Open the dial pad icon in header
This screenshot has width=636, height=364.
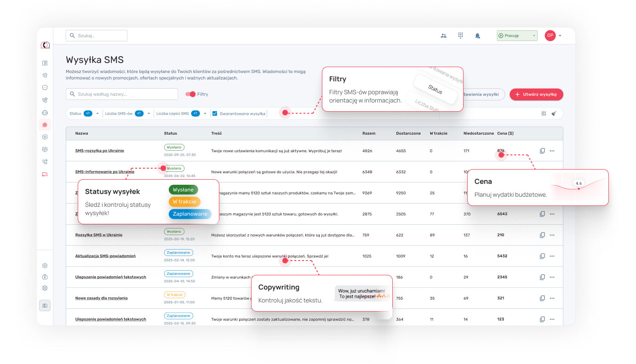click(x=460, y=35)
